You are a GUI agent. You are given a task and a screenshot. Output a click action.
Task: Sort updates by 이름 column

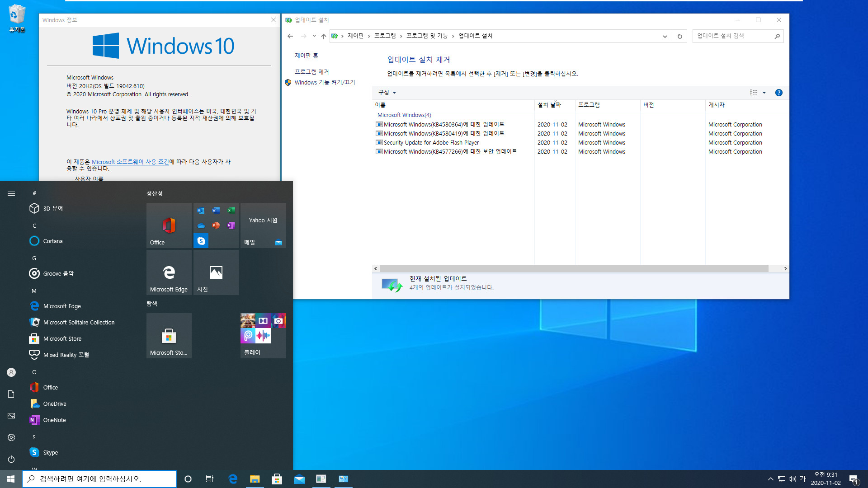[x=453, y=105]
